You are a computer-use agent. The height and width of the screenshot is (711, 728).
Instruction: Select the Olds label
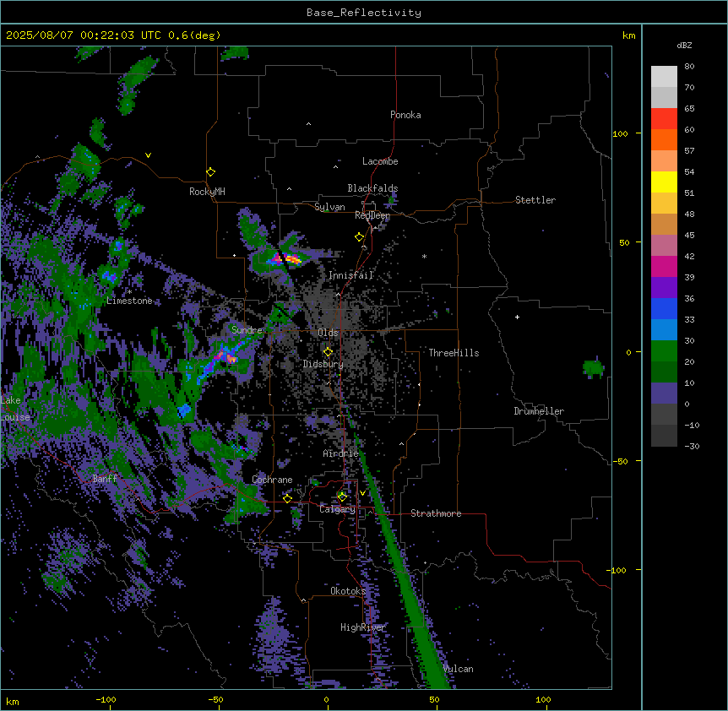click(328, 333)
